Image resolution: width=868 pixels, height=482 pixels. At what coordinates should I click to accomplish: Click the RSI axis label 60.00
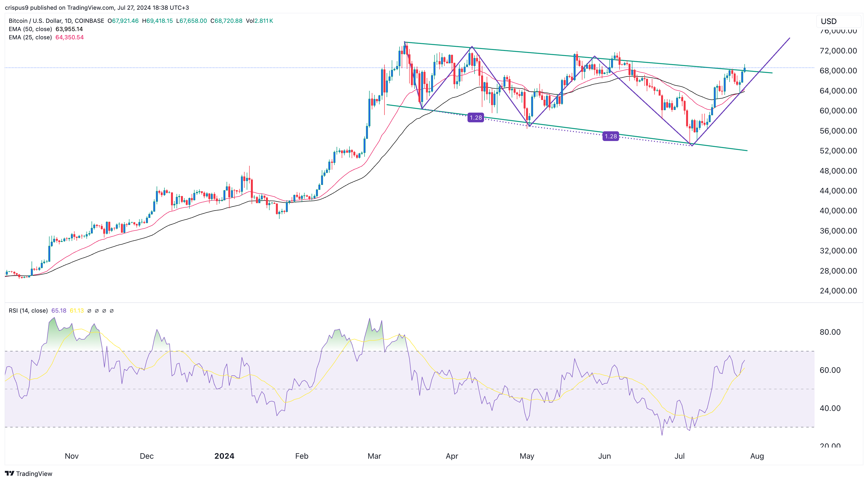point(830,370)
